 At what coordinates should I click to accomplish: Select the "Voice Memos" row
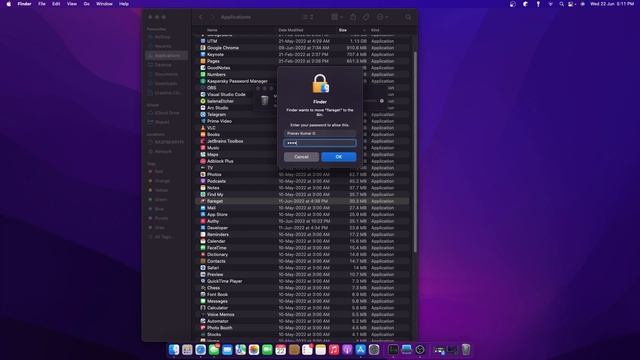click(x=302, y=314)
